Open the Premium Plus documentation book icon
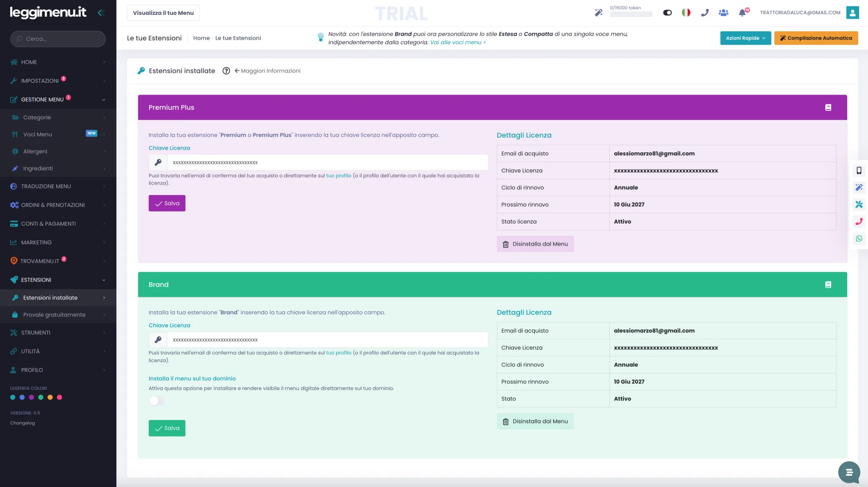Image resolution: width=868 pixels, height=487 pixels. (828, 107)
